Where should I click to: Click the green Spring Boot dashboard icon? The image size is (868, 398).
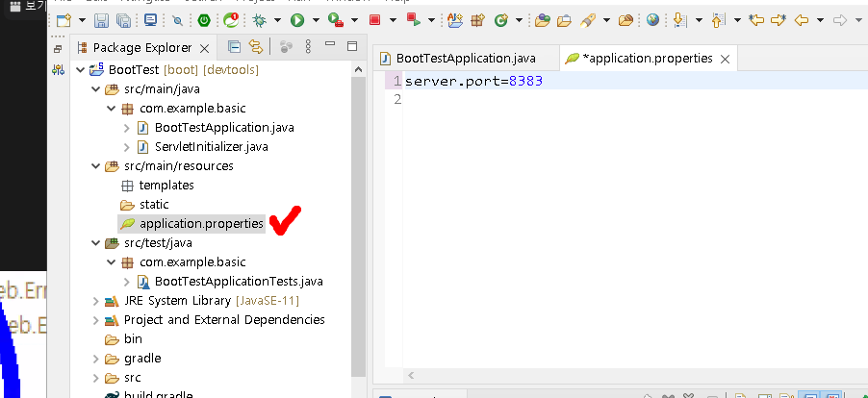point(204,20)
